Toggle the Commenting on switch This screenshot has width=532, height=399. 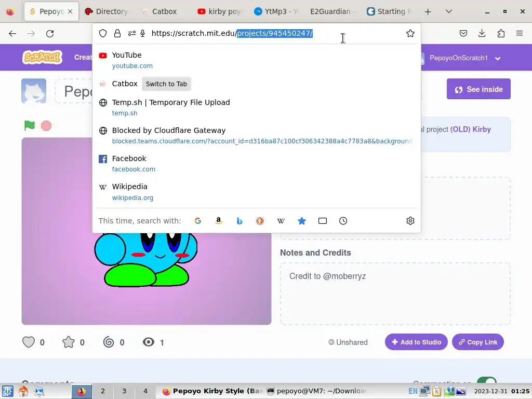coord(486,381)
